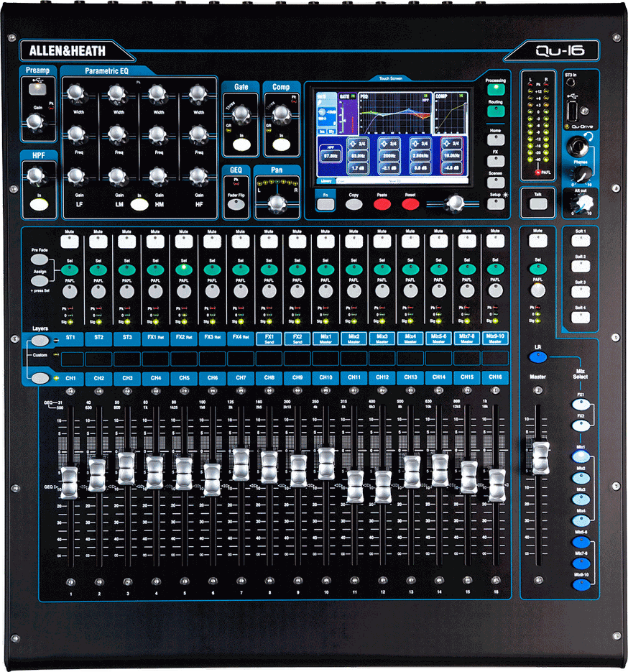Click the Pre Fade key
Screen dimensions: 628x672
click(x=40, y=259)
